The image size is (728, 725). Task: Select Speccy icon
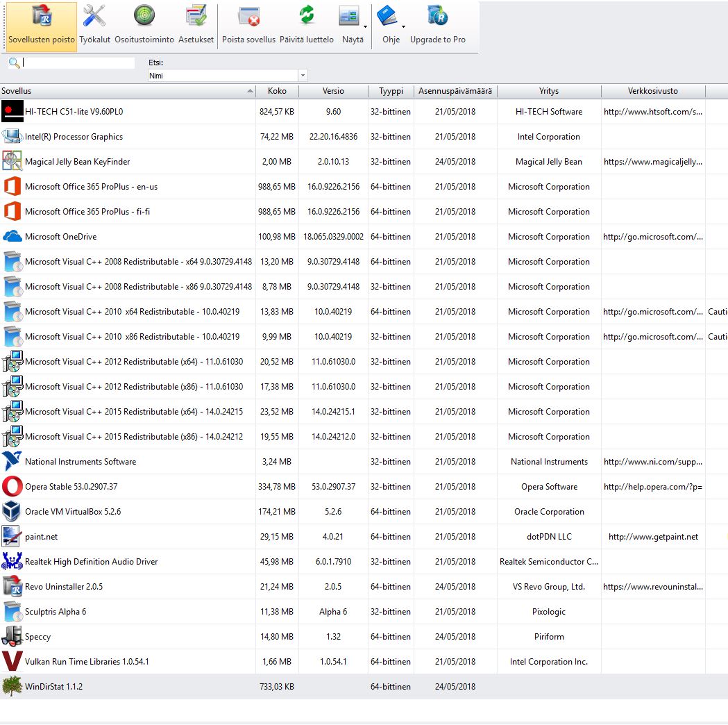coord(12,636)
